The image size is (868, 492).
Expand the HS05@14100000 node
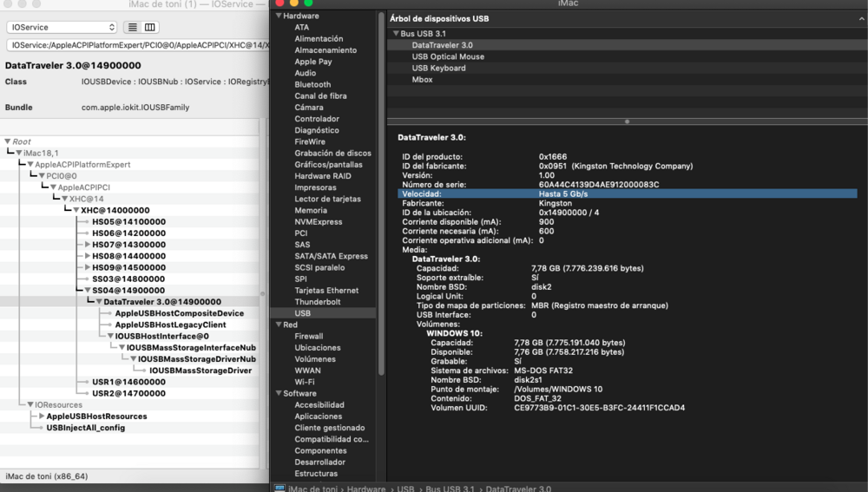(87, 222)
